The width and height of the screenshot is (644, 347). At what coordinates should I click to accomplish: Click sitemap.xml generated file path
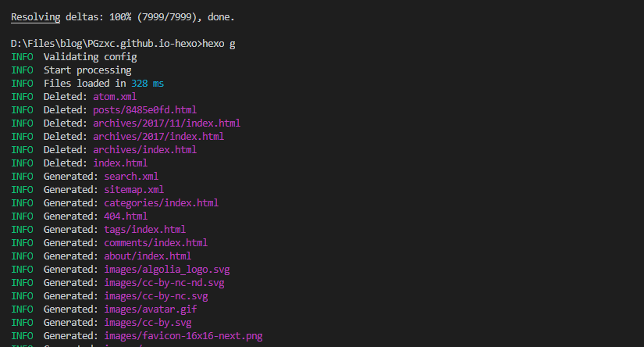pos(134,190)
